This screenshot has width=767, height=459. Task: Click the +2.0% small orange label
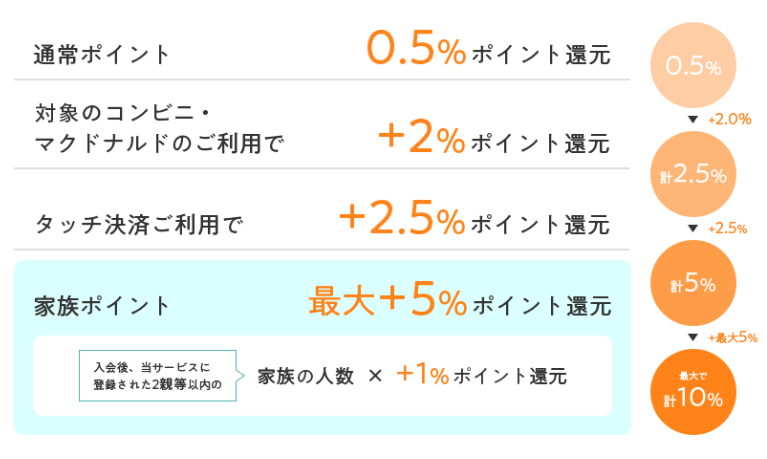click(730, 119)
